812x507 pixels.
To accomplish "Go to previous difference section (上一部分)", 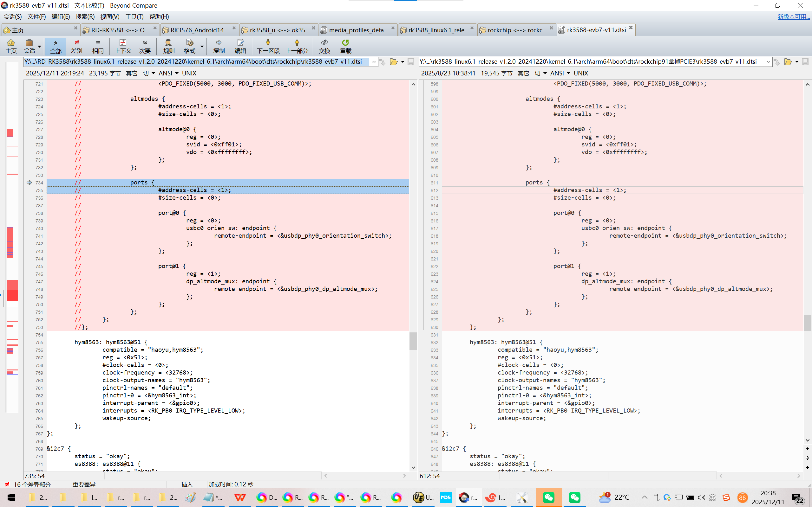I will (297, 46).
